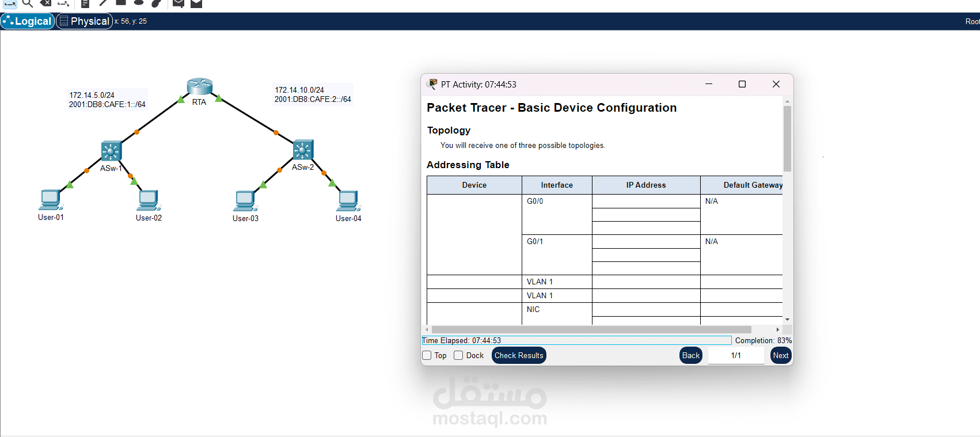Select the Resize Shape tool
Screen dimensions: 980x437
[63, 3]
